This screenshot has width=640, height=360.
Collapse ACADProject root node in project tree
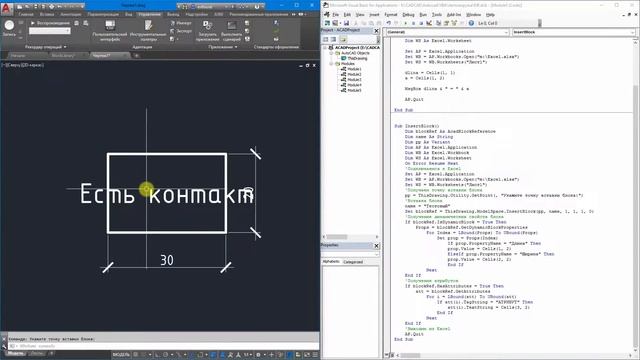tap(325, 48)
